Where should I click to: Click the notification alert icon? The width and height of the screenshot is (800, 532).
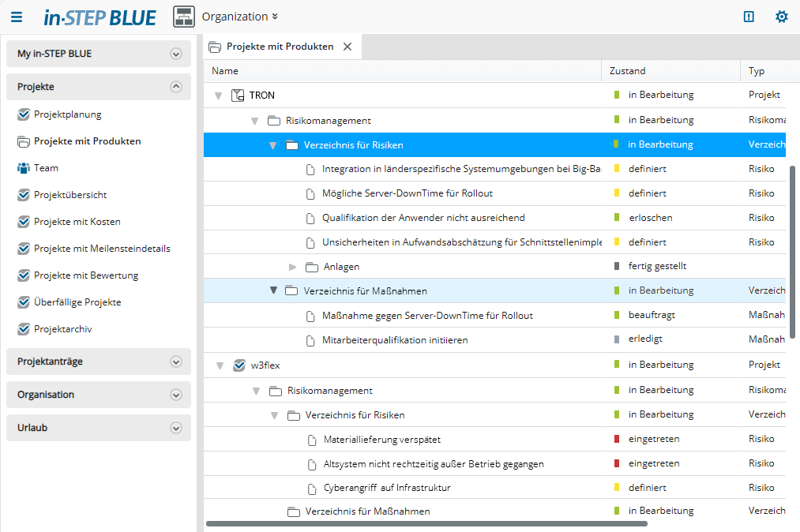[749, 17]
